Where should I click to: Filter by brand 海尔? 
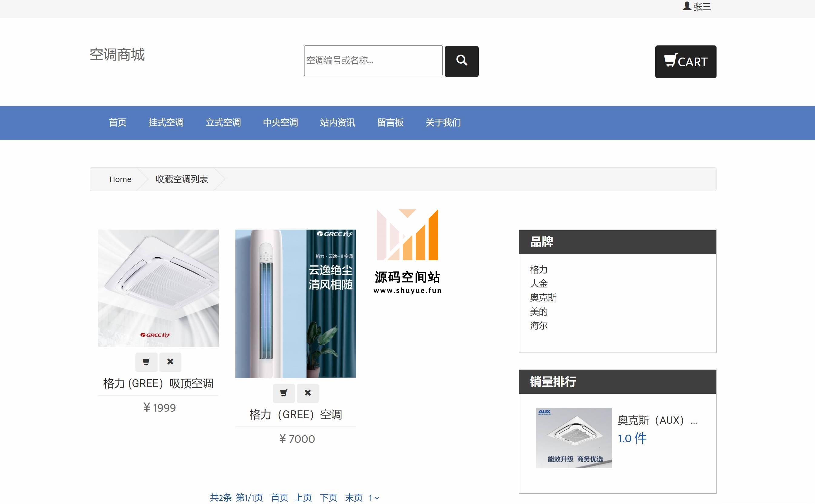539,326
